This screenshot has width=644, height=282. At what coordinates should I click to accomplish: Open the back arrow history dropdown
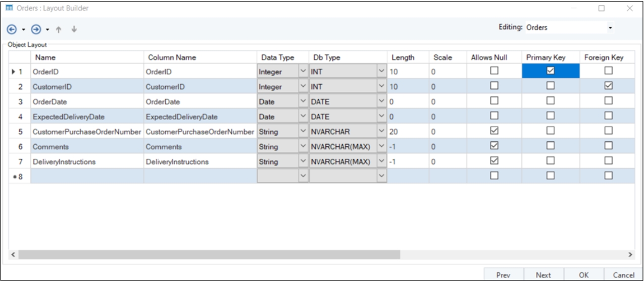pos(23,30)
